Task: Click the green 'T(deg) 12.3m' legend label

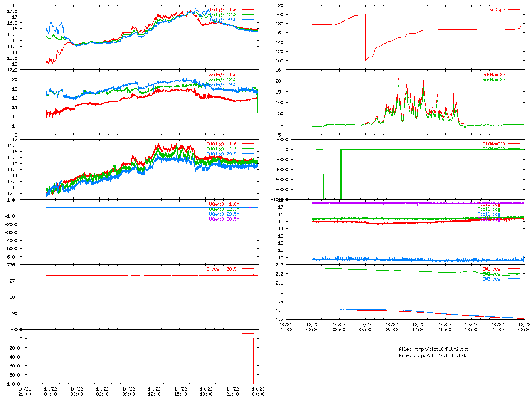Action: pos(224,15)
